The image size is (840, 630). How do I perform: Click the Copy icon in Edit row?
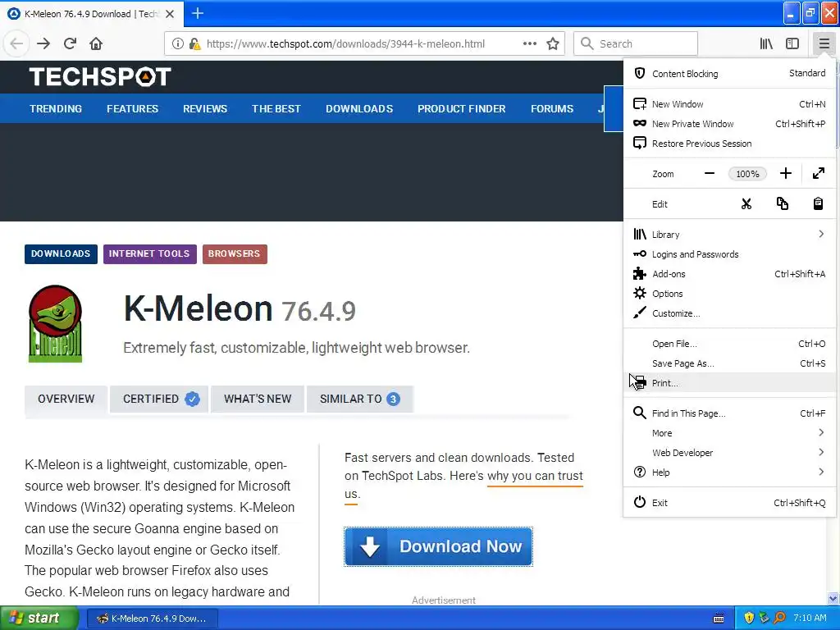point(782,203)
